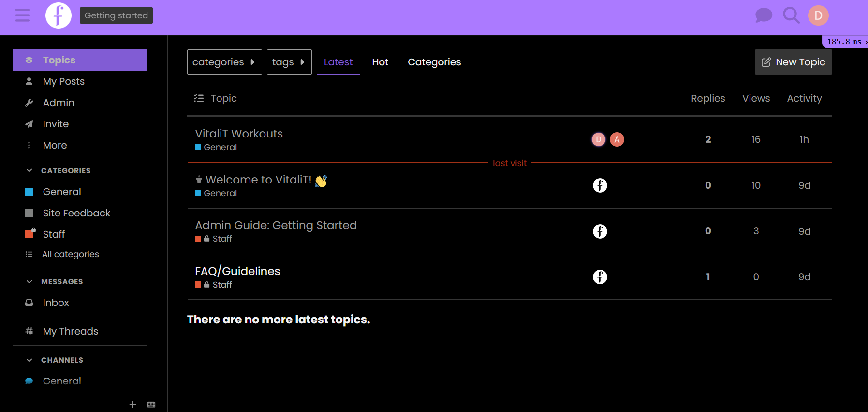Image resolution: width=868 pixels, height=412 pixels.
Task: Open the tags filter dropdown
Action: [289, 62]
